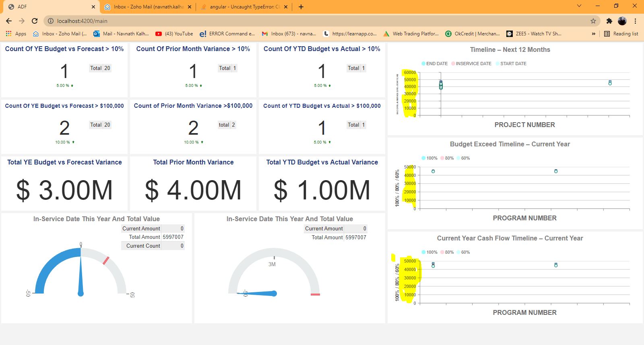Click right data point in Timeline chart
This screenshot has width=644, height=345.
610,82
